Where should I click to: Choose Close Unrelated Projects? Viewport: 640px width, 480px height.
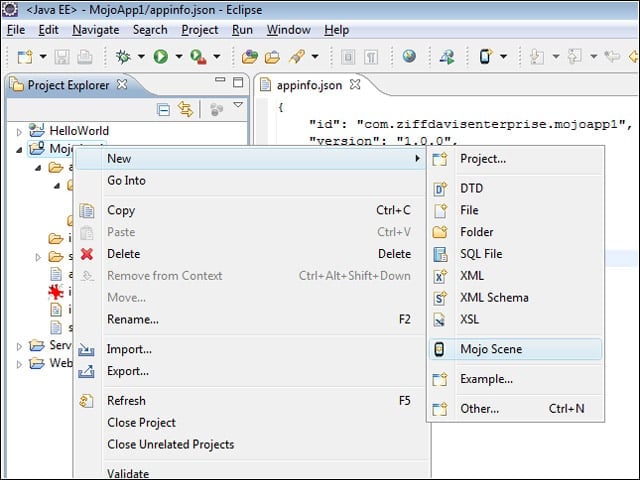click(251, 444)
